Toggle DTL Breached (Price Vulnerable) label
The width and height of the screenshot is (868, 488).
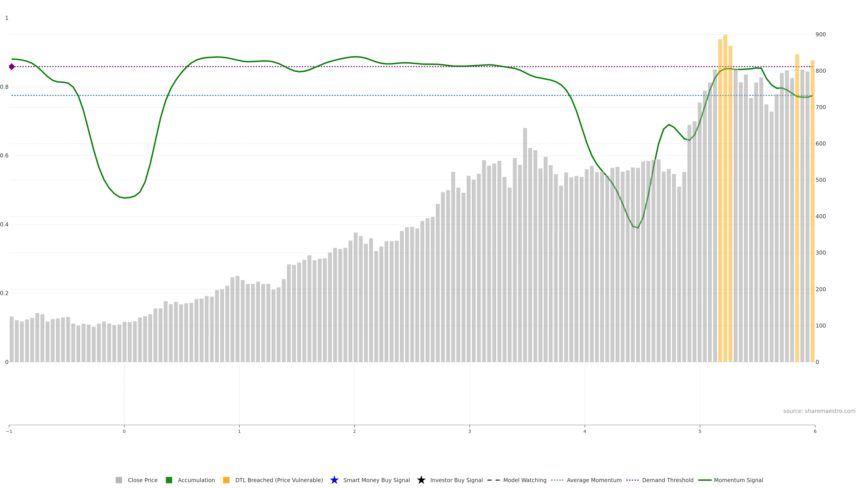coord(279,480)
